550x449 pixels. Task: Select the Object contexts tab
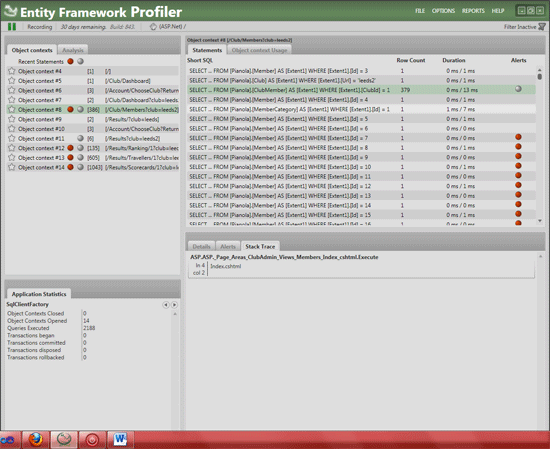[x=32, y=50]
